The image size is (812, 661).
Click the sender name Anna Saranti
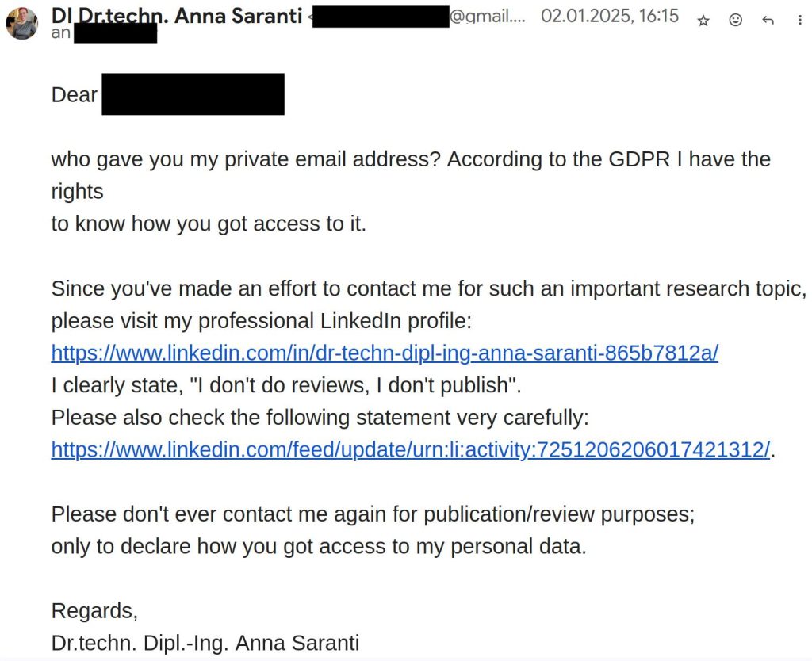[x=177, y=15]
